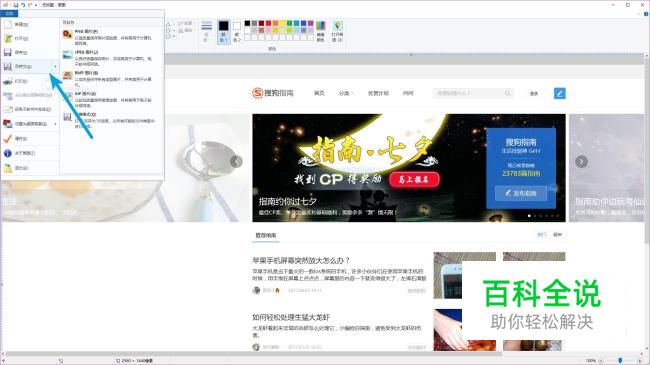Open Properties with the red checkmark icon

tap(30, 139)
